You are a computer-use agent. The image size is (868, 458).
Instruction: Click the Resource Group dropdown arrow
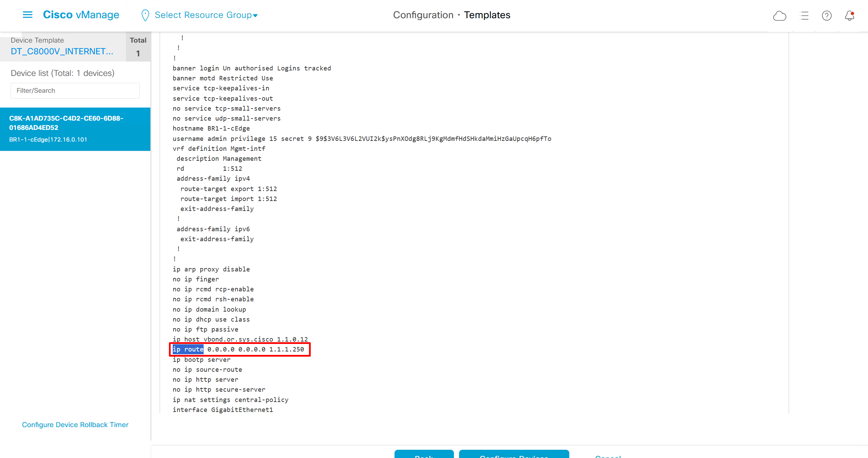click(255, 16)
